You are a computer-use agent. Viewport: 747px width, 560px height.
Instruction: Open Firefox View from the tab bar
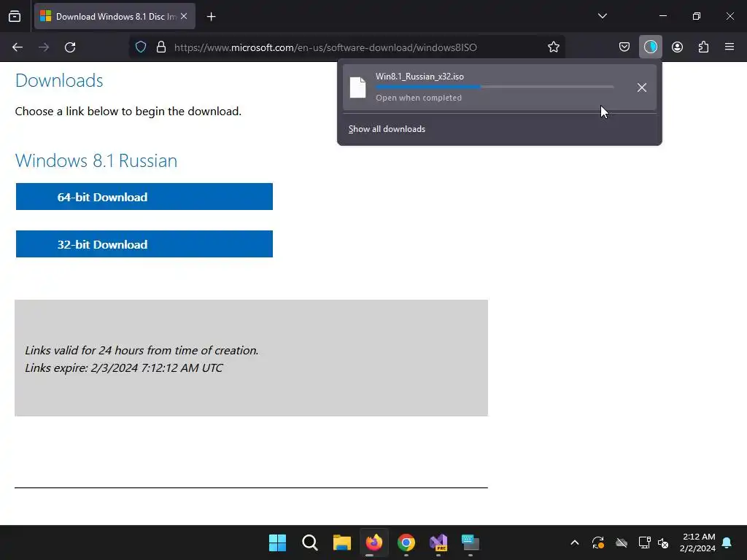point(15,16)
